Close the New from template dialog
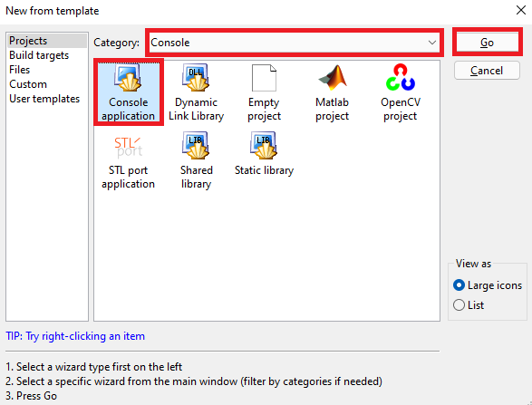The image size is (532, 405). [x=521, y=10]
